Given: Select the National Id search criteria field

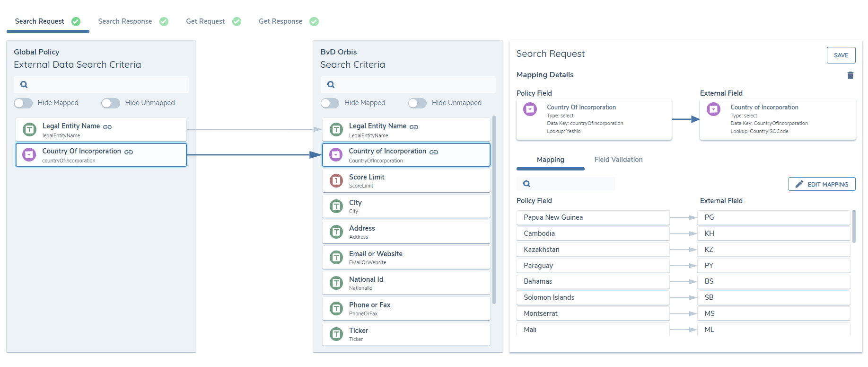Looking at the screenshot, I should pos(406,283).
